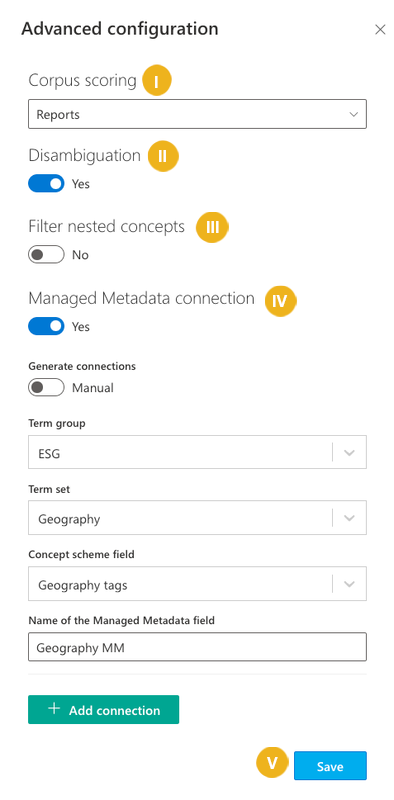Save the advanced configuration
394x800 pixels.
pyautogui.click(x=330, y=766)
